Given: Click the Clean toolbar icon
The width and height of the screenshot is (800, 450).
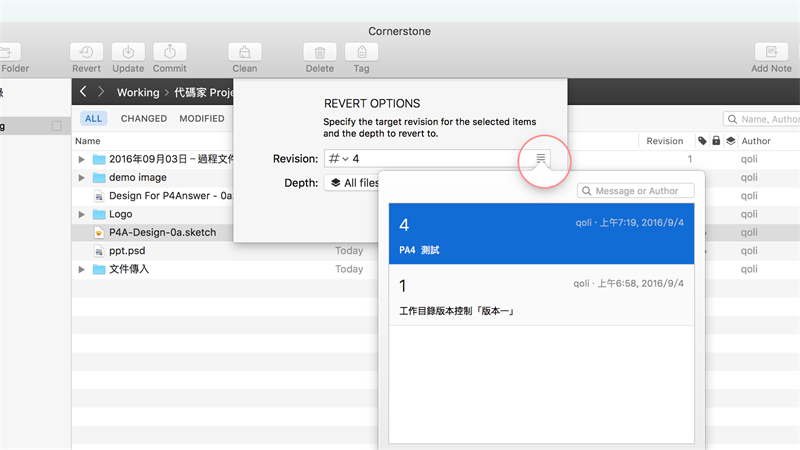Looking at the screenshot, I should (244, 52).
